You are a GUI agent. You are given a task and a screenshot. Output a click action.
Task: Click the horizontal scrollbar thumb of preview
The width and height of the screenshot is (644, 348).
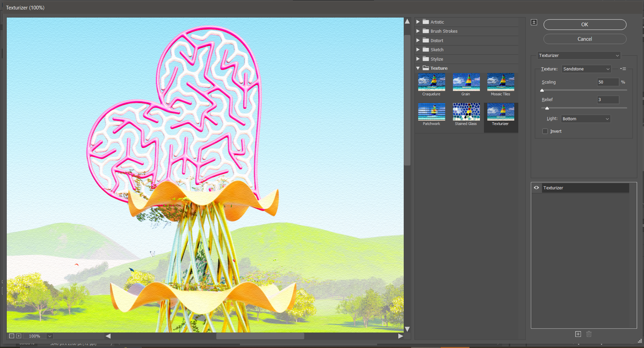point(260,336)
